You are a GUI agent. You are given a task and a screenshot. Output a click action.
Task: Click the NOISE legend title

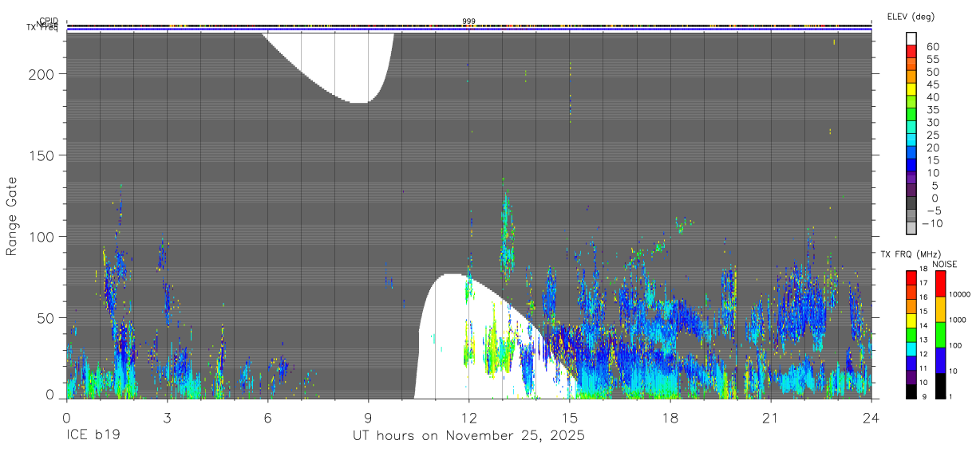point(945,264)
